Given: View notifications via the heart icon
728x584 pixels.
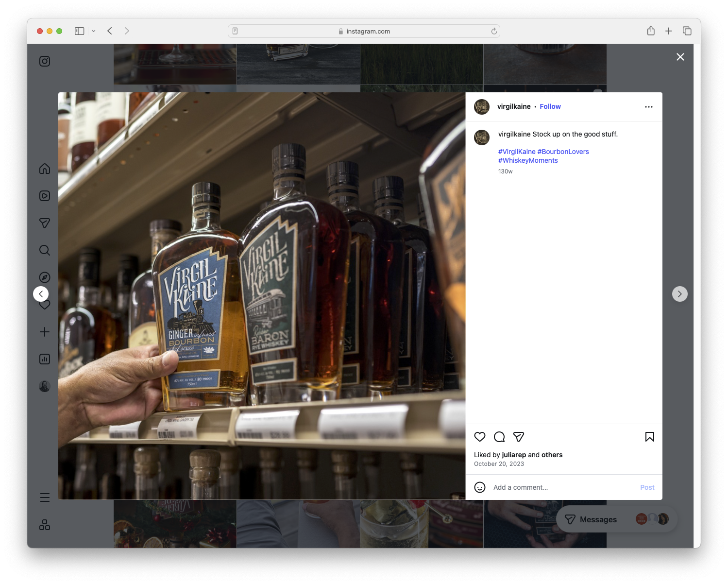Looking at the screenshot, I should [44, 305].
